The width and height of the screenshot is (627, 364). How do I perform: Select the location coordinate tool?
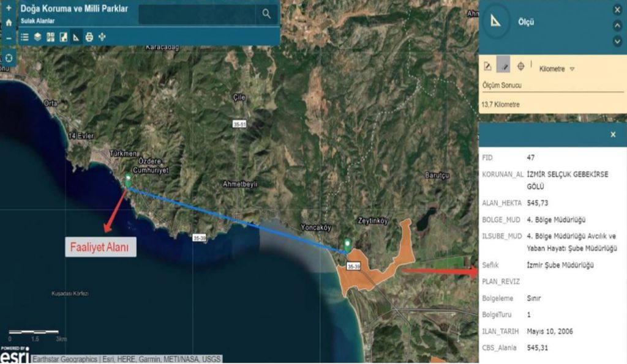[520, 67]
